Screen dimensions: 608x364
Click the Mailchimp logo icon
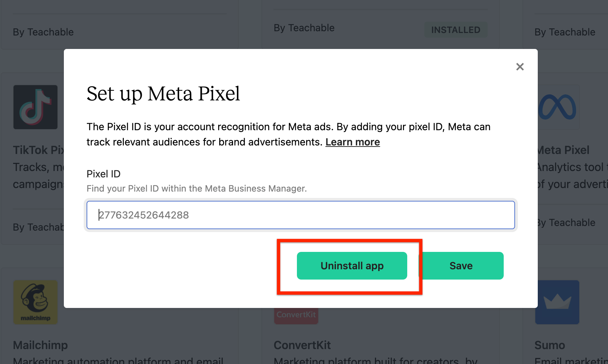35,302
